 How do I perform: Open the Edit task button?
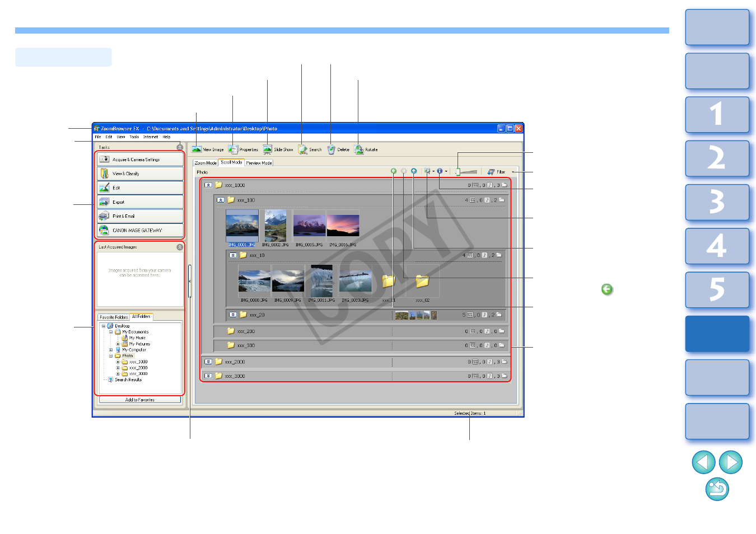140,188
